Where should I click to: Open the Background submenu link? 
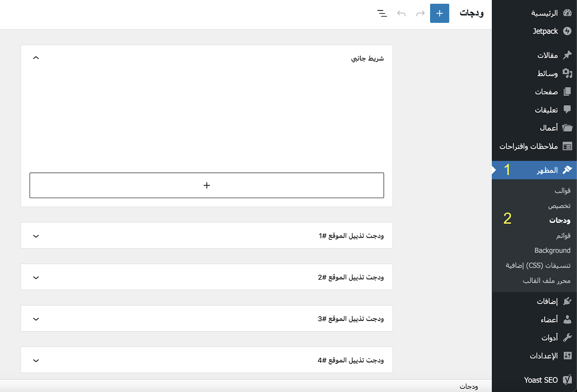552,250
